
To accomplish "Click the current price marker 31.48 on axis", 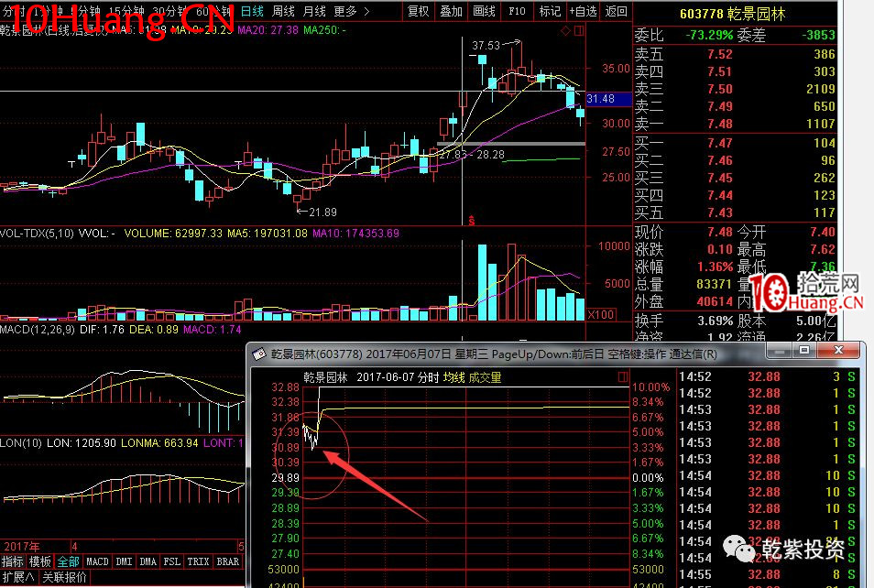I will [x=608, y=99].
